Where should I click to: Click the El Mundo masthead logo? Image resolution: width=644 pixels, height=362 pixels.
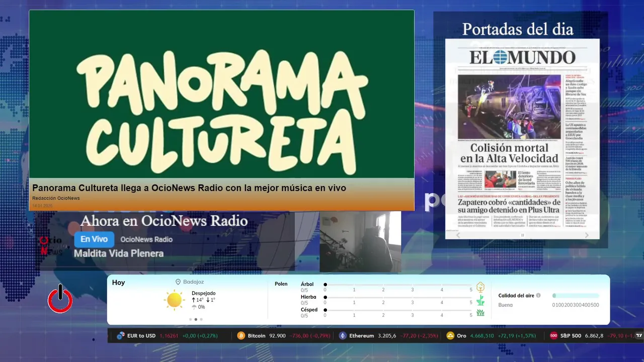522,57
